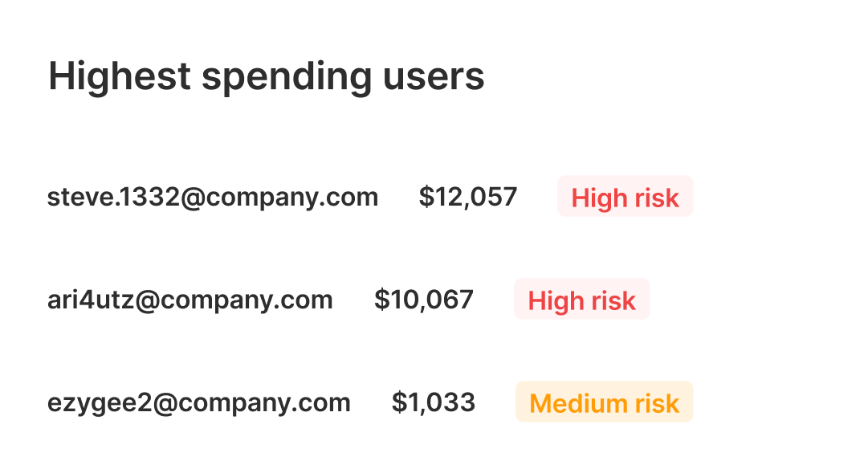Click High risk badge beside $10,067
The height and width of the screenshot is (453, 868).
(x=582, y=299)
